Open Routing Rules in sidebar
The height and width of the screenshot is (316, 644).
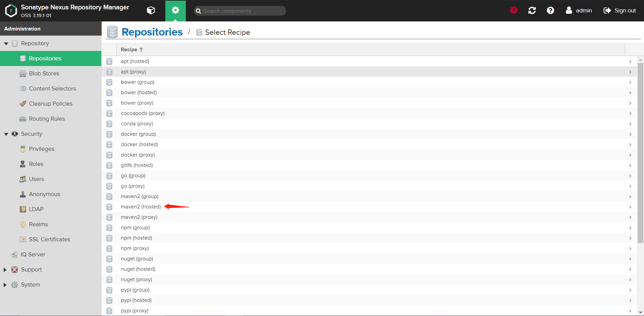click(51, 119)
